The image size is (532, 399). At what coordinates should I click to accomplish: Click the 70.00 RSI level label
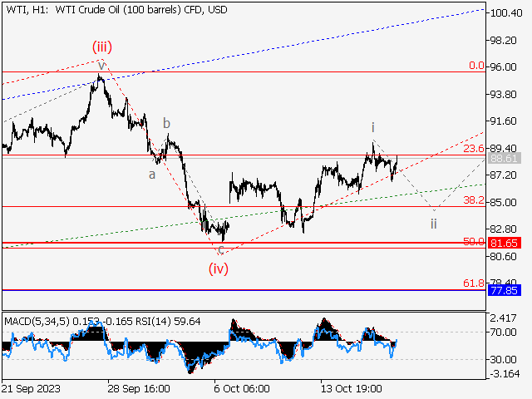coord(504,332)
